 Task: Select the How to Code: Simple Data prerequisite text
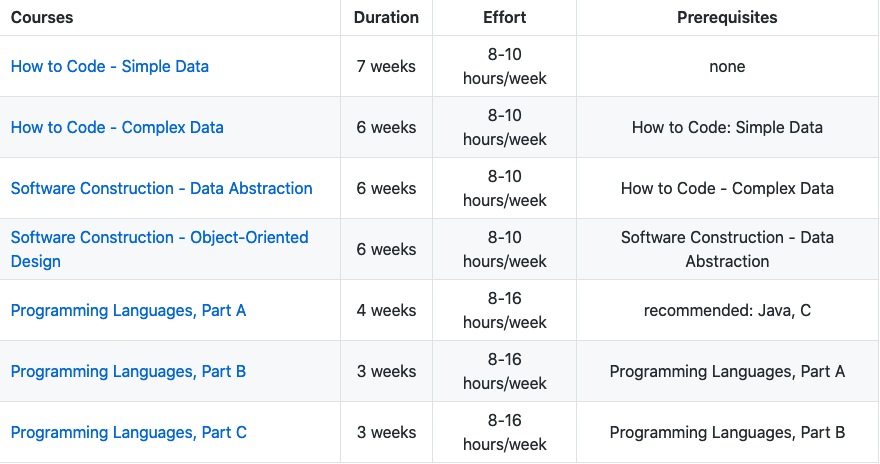point(727,128)
